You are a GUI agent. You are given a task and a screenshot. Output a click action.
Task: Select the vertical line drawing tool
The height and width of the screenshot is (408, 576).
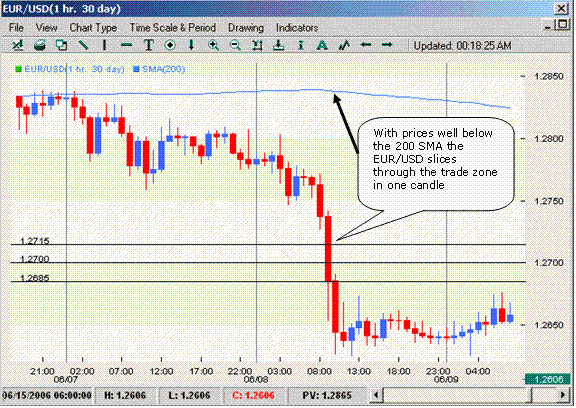point(105,45)
